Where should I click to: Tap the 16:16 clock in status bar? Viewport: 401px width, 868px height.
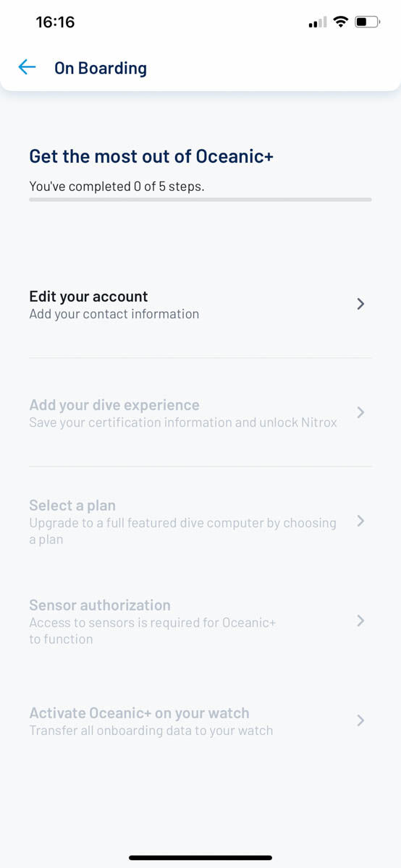(x=56, y=22)
